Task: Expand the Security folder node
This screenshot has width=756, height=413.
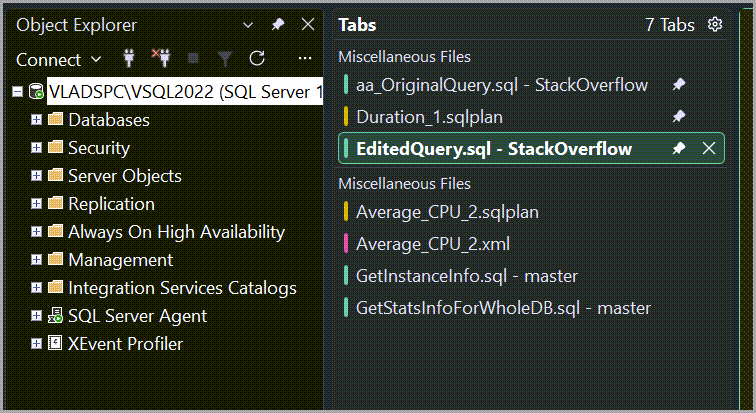Action: 37,148
